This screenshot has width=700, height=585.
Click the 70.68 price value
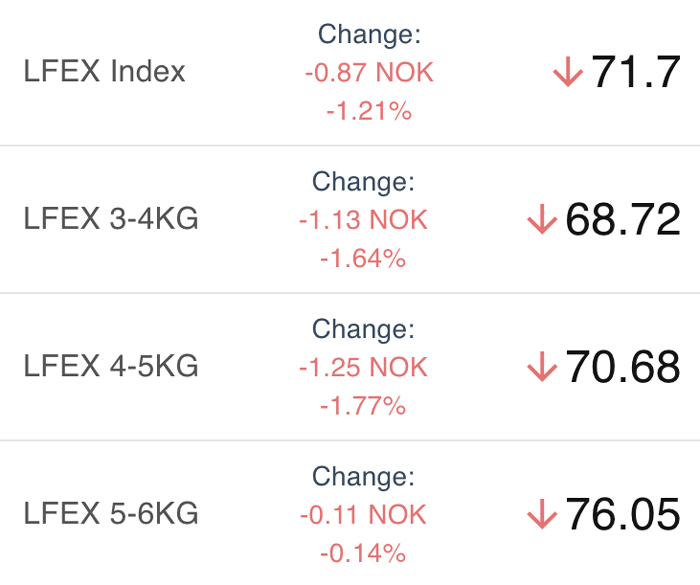[x=623, y=366]
